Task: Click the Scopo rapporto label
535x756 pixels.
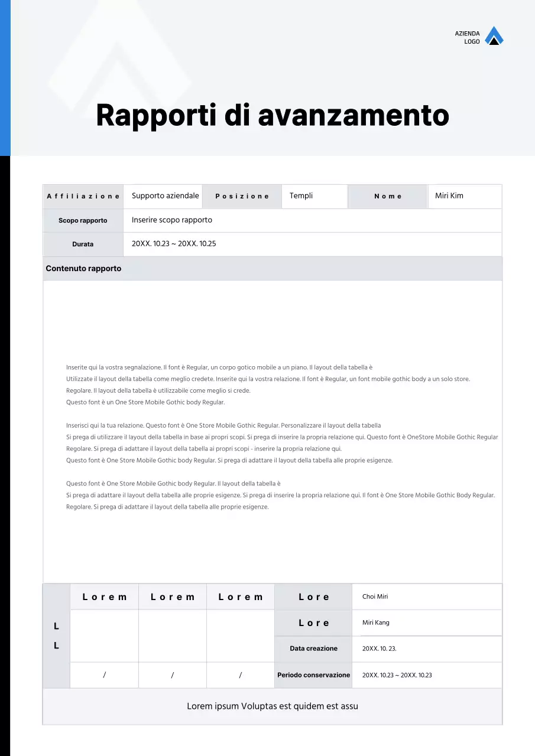Action: click(83, 220)
